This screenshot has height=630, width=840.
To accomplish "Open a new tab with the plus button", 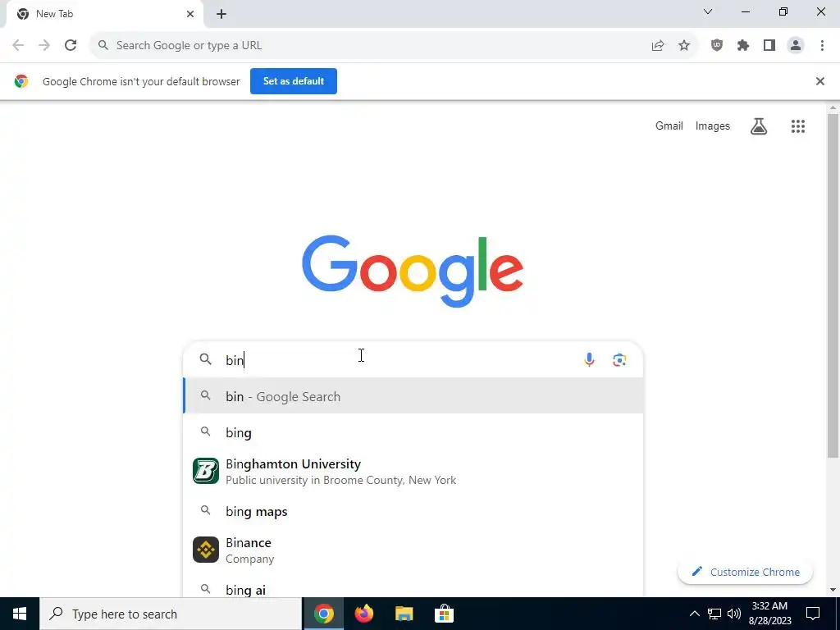I will (x=221, y=15).
